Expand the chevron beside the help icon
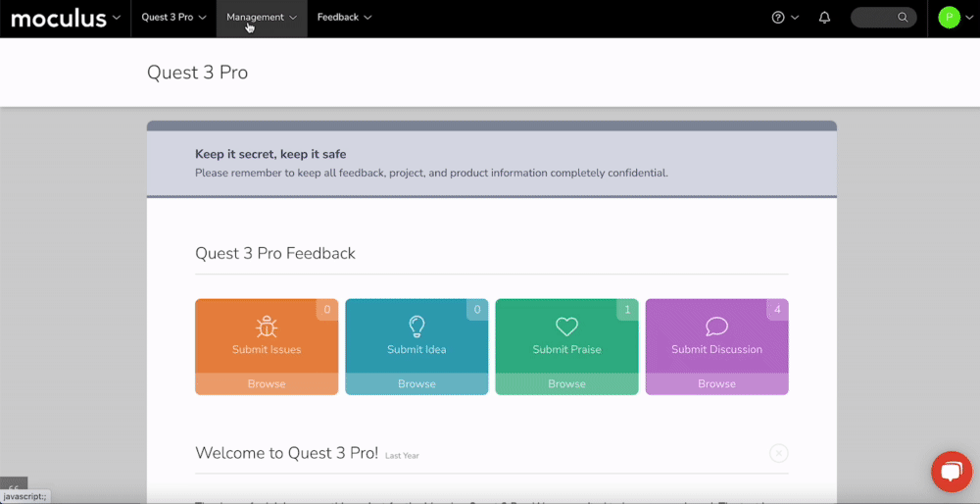Screen dimensions: 980x504 (x=795, y=18)
